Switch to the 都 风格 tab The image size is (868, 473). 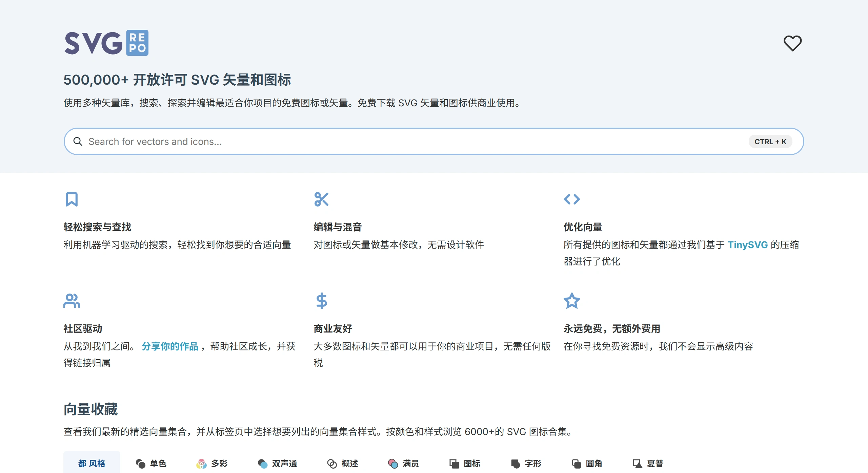92,463
